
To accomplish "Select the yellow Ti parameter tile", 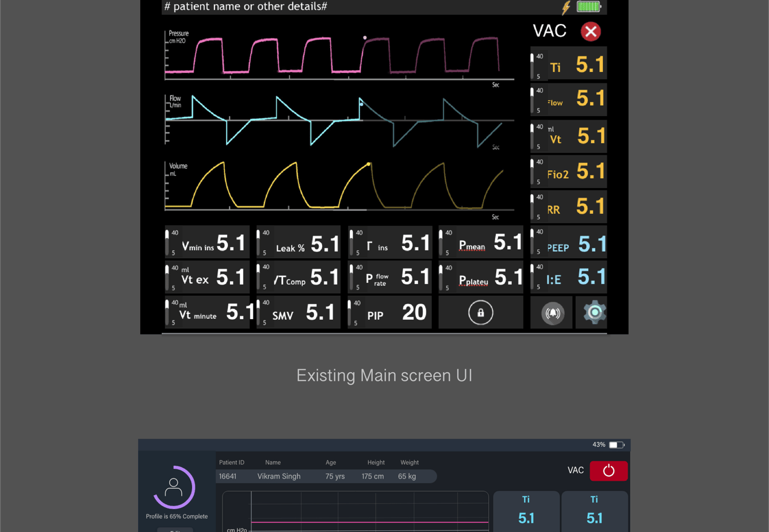I will [569, 64].
